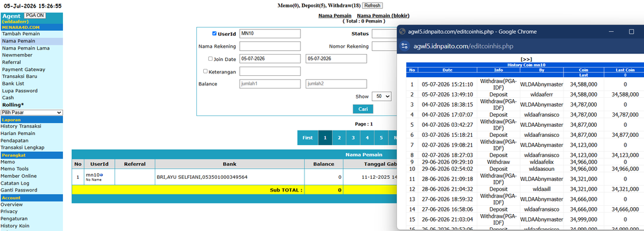The image size is (644, 231).
Task: Click wldaaferr in history row 2
Action: [542, 94]
